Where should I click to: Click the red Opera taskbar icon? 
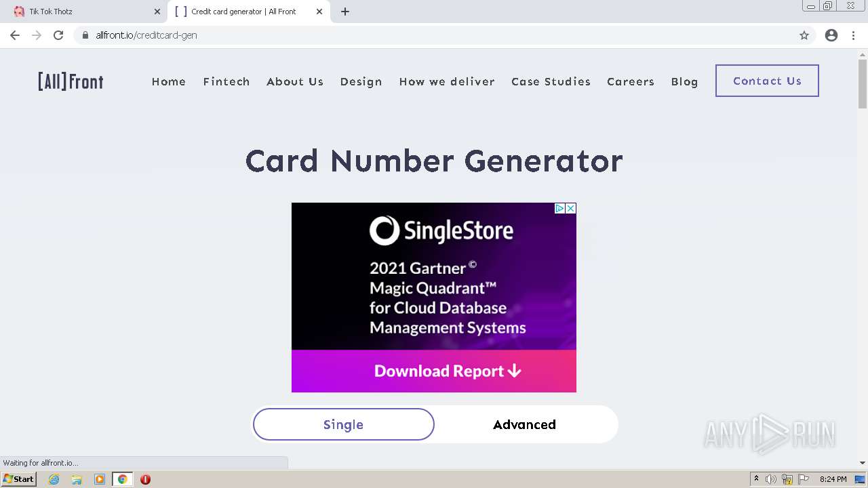pyautogui.click(x=145, y=479)
